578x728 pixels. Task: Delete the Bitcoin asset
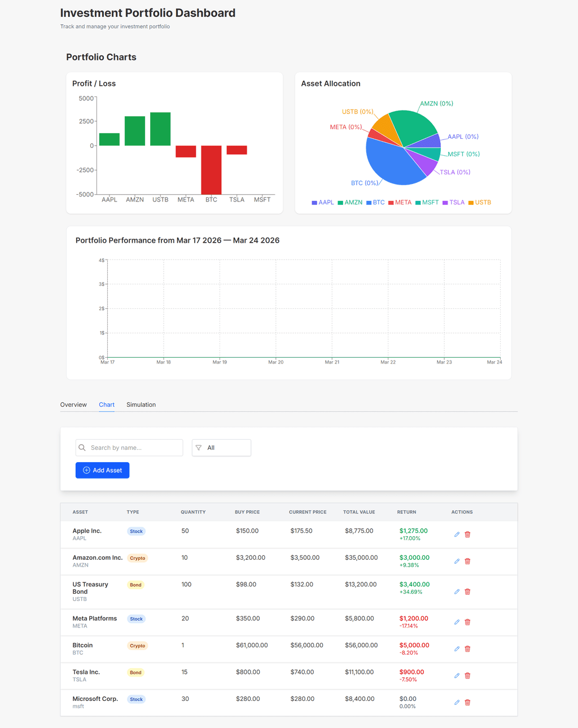[467, 649]
